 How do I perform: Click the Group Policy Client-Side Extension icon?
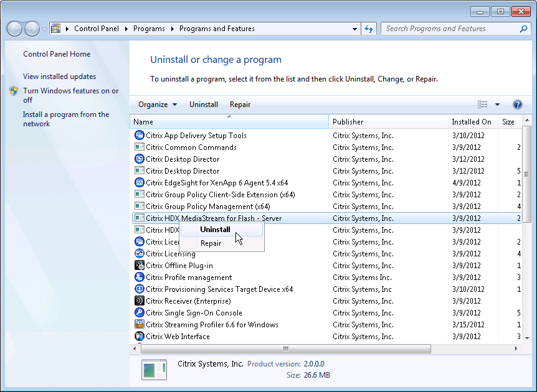tap(140, 195)
